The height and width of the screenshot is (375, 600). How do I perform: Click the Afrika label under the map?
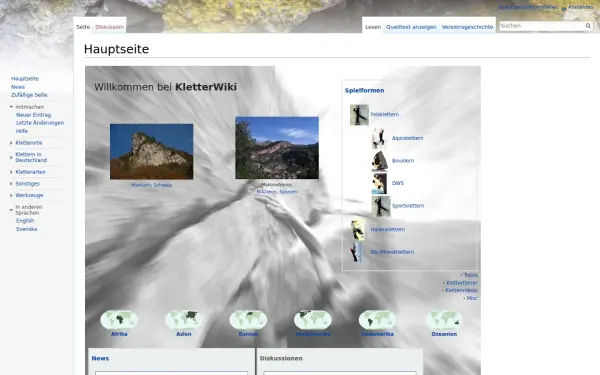(x=119, y=334)
